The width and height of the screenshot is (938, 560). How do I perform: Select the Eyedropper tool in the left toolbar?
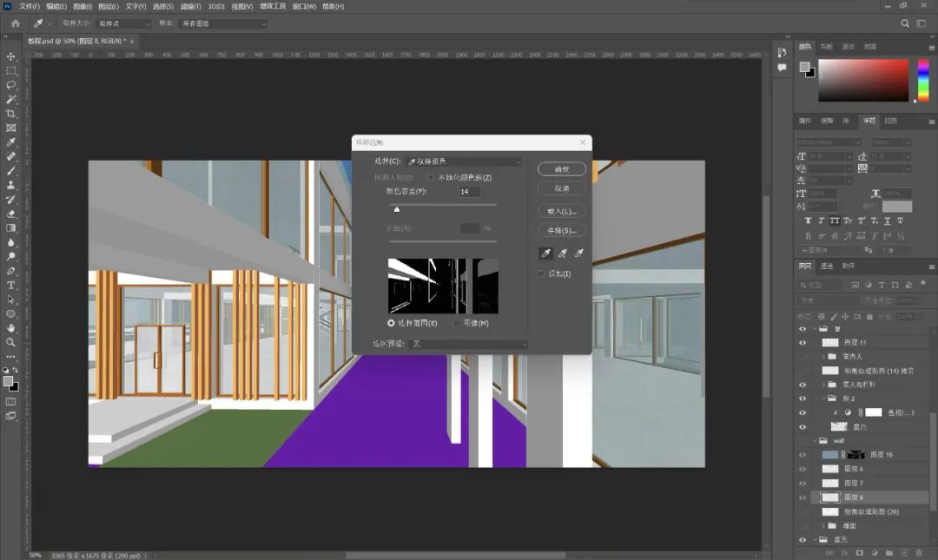tap(10, 142)
